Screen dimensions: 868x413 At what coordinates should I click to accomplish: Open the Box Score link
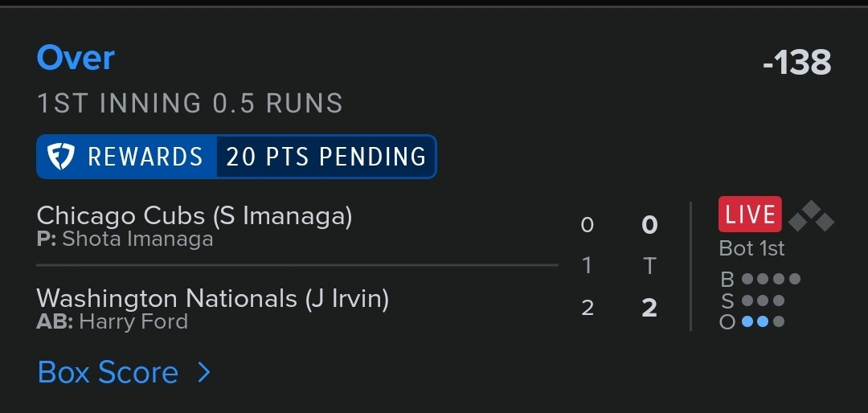click(108, 372)
